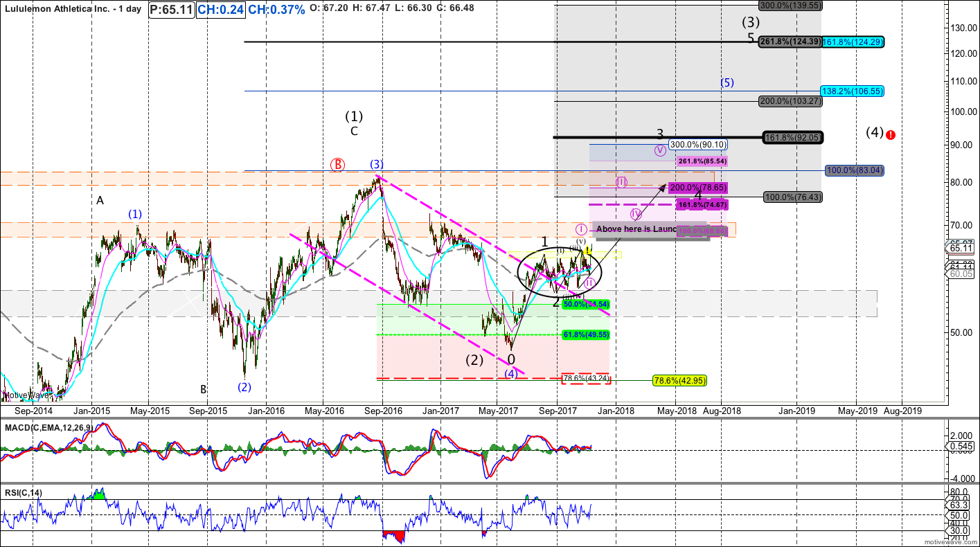This screenshot has height=547, width=980.
Task: Select the cyan 138.2%(106.55) label
Action: 853,91
